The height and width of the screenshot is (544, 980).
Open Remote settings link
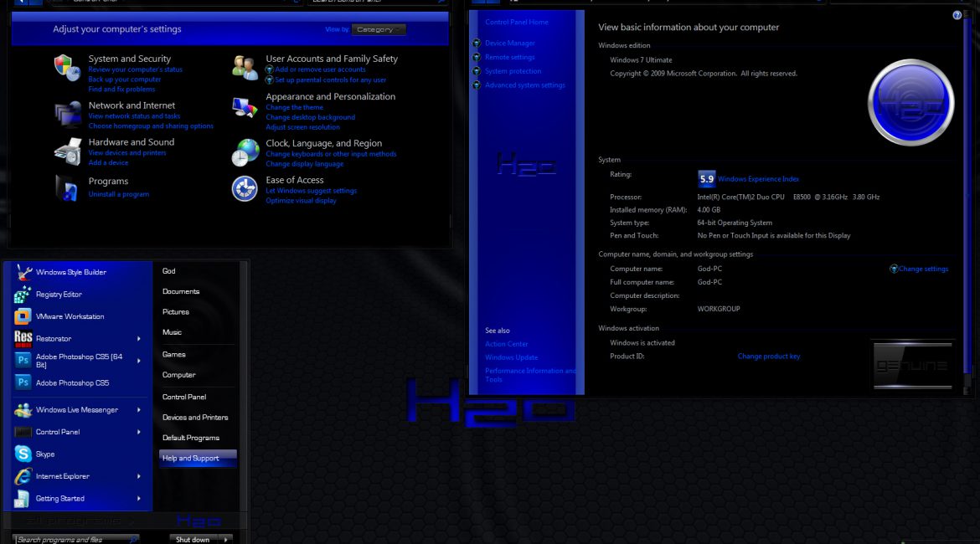pos(510,57)
